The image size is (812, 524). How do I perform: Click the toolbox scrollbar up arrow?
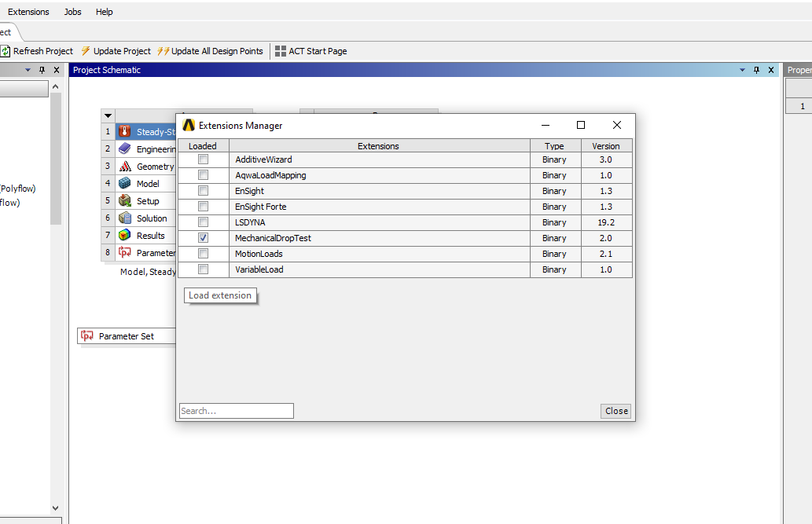(x=55, y=86)
